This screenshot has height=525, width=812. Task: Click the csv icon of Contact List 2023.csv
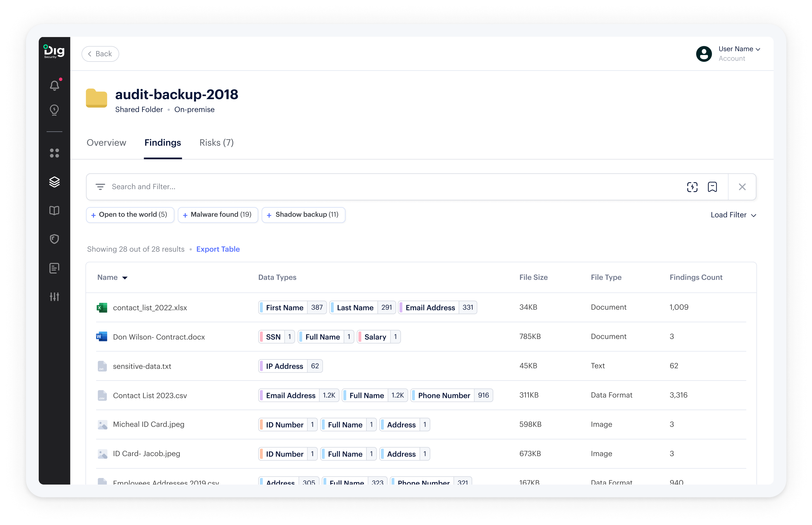[102, 395]
